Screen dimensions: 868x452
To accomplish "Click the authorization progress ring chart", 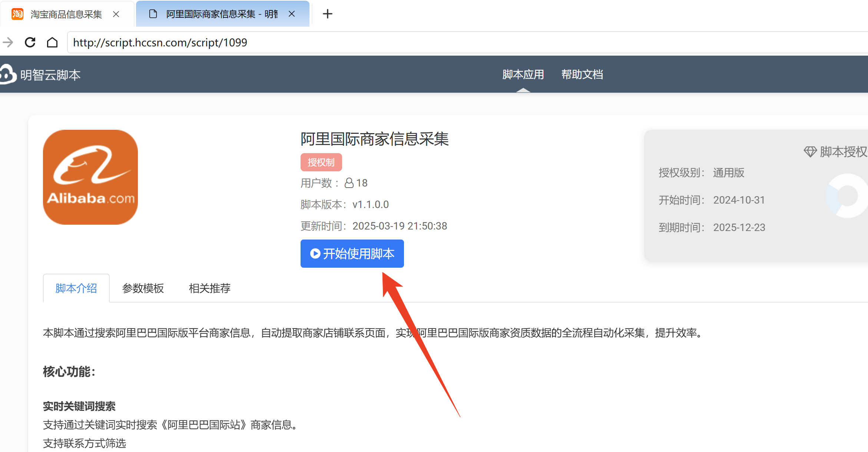I will click(x=847, y=196).
